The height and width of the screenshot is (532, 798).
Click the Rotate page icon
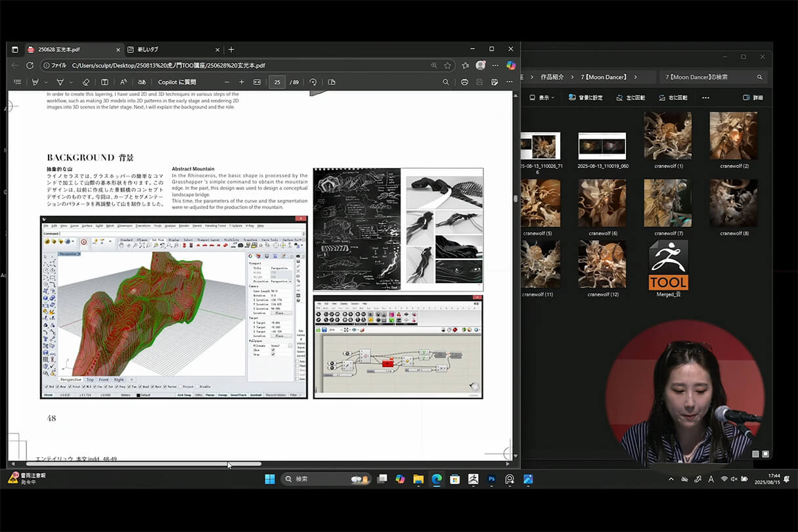313,82
